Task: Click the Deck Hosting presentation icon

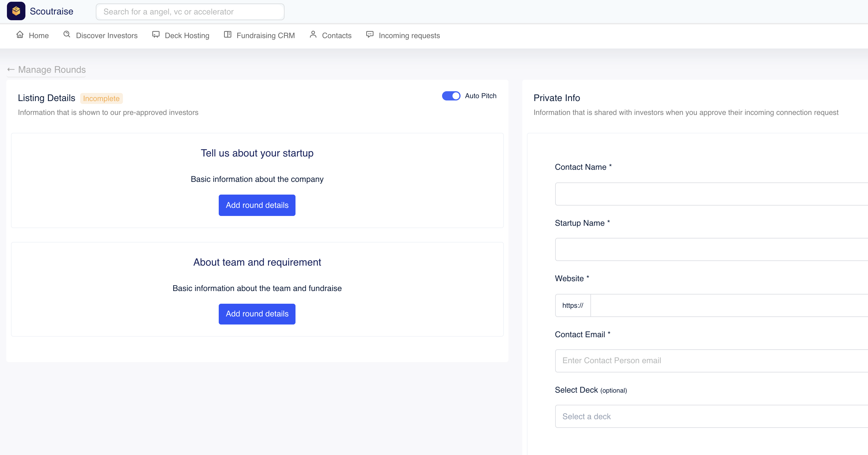Action: tap(156, 35)
